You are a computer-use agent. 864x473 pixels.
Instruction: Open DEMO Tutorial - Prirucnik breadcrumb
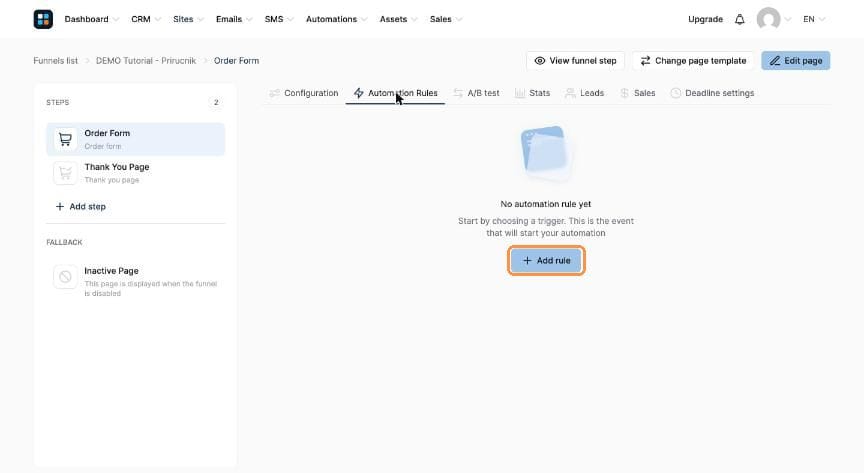coord(146,61)
